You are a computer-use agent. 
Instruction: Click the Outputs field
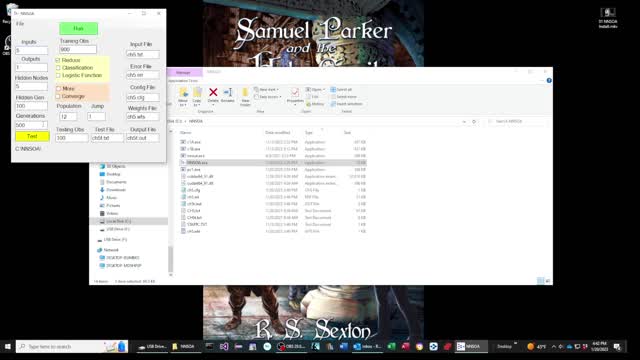point(31,67)
